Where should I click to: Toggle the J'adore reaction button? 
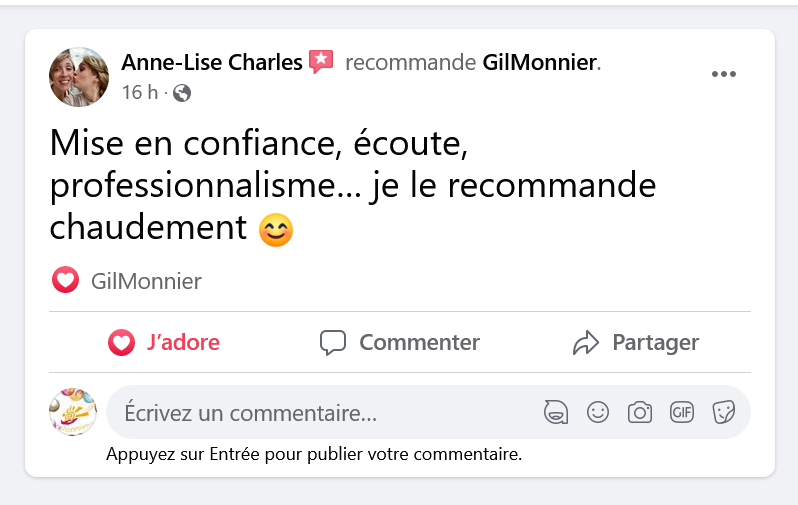[x=165, y=343]
